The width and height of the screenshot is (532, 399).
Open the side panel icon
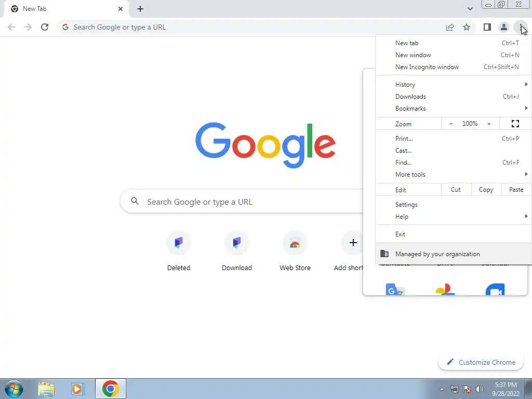coord(487,27)
